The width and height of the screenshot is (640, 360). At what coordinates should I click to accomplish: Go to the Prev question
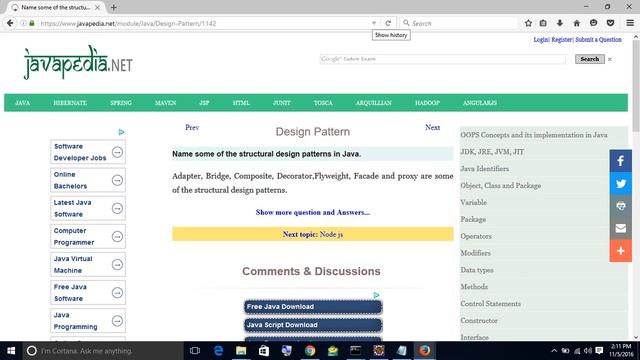tap(192, 127)
